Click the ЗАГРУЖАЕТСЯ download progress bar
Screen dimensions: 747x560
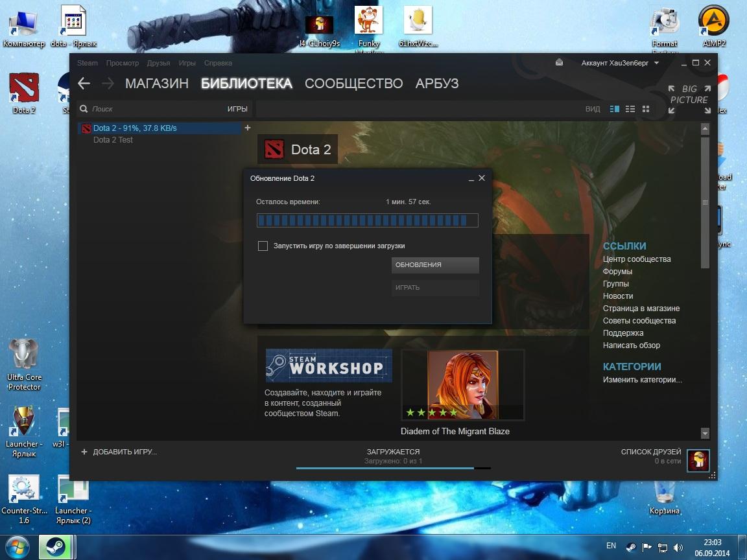[x=393, y=468]
